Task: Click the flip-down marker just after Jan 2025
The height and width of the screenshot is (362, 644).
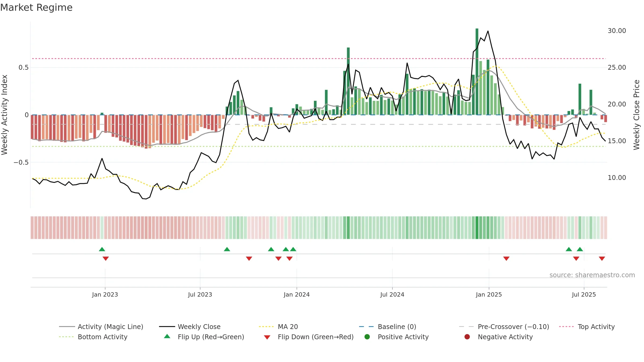Action: pos(506,258)
